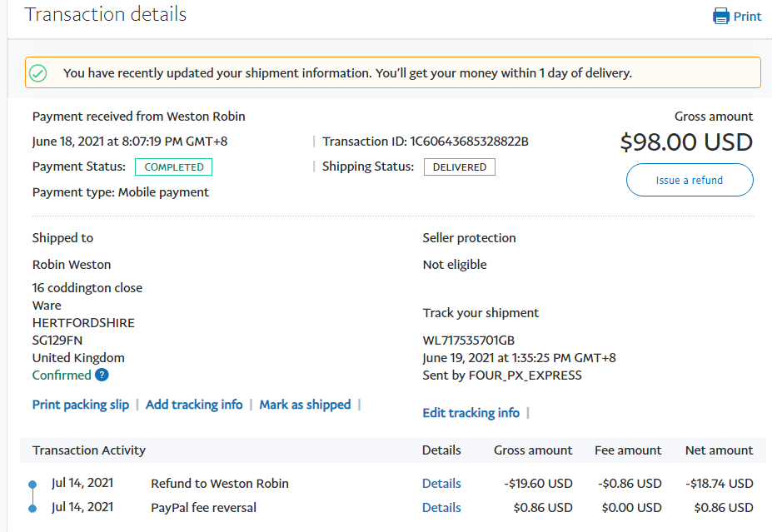Click the Print link text
772x532 pixels.
747,17
